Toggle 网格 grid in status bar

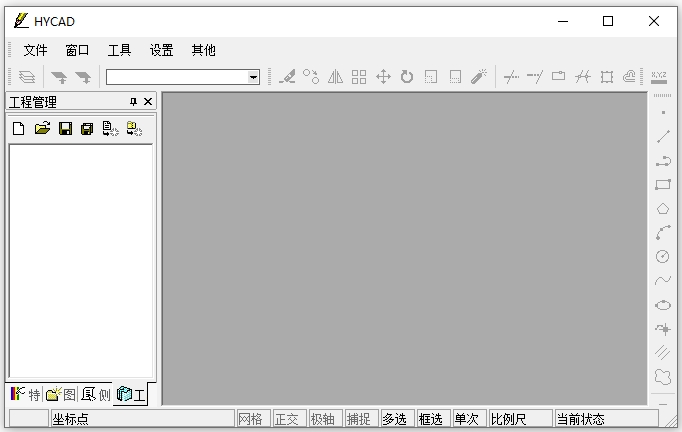tap(254, 419)
